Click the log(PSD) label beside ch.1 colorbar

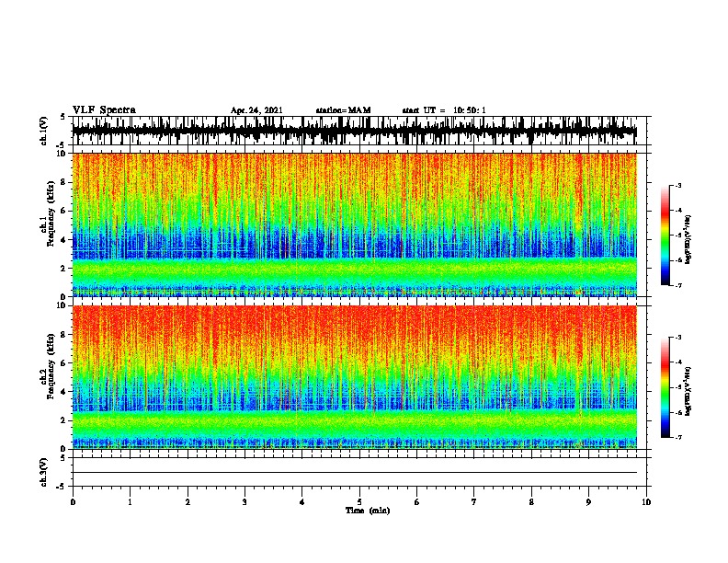[688, 239]
